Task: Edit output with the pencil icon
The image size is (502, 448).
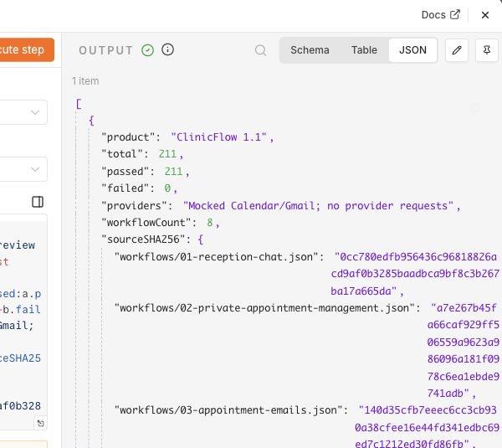Action: point(457,50)
